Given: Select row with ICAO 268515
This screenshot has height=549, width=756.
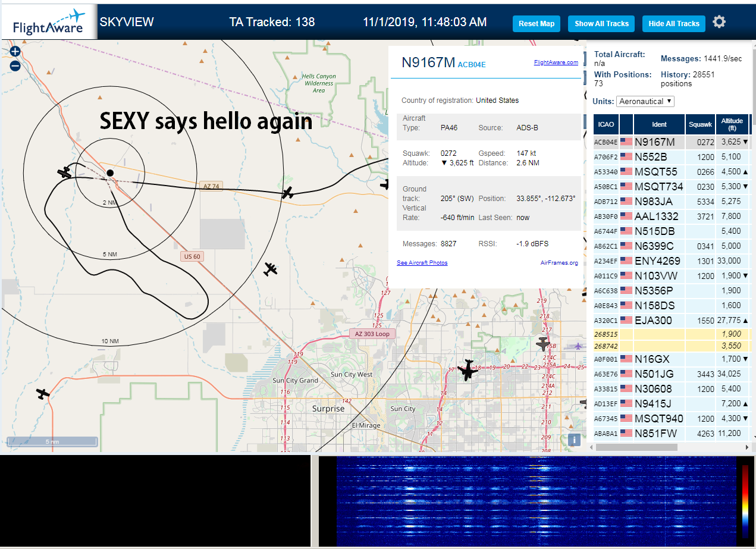Looking at the screenshot, I should click(672, 334).
